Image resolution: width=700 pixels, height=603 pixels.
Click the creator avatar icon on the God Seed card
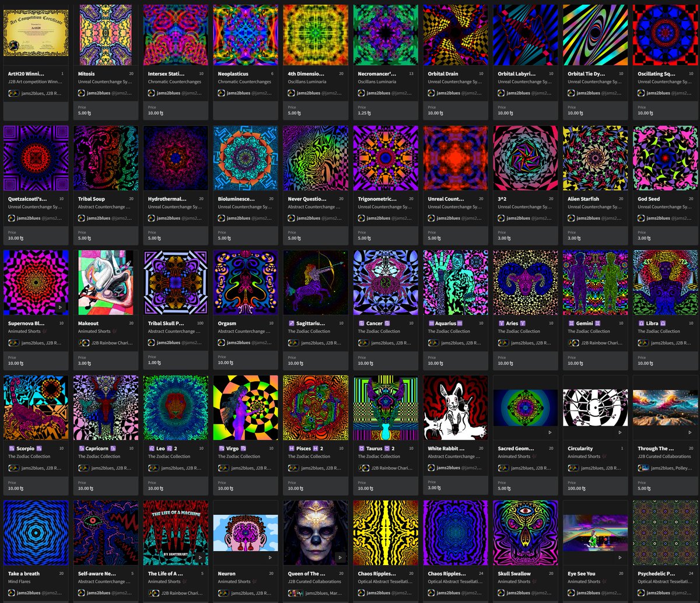click(642, 218)
